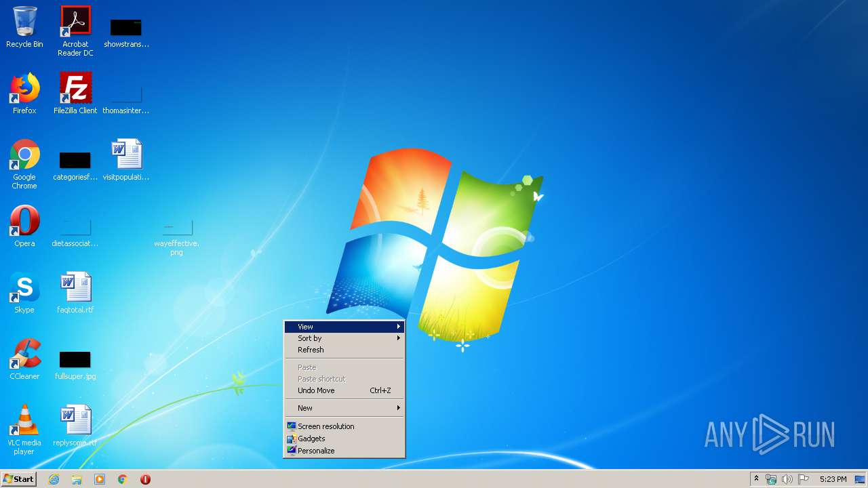868x488 pixels.
Task: Select the Google Chrome desktop shortcut
Action: click(24, 164)
